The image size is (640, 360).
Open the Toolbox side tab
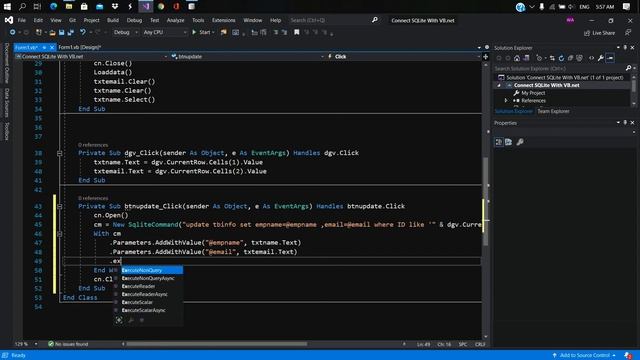(7, 131)
